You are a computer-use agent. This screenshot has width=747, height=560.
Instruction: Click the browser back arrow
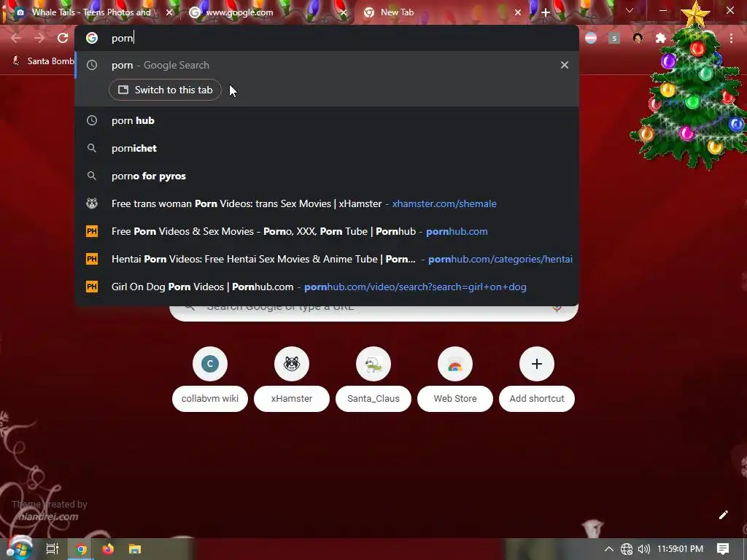[16, 38]
